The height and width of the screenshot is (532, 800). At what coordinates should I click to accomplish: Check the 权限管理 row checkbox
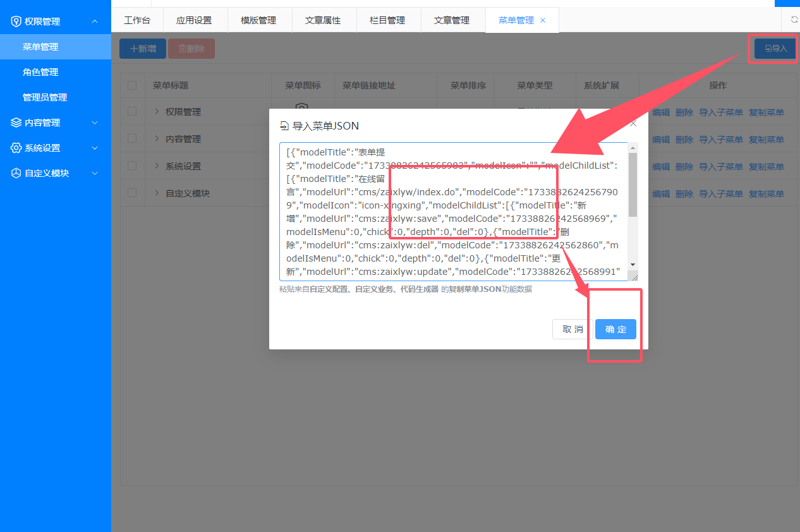coord(132,111)
